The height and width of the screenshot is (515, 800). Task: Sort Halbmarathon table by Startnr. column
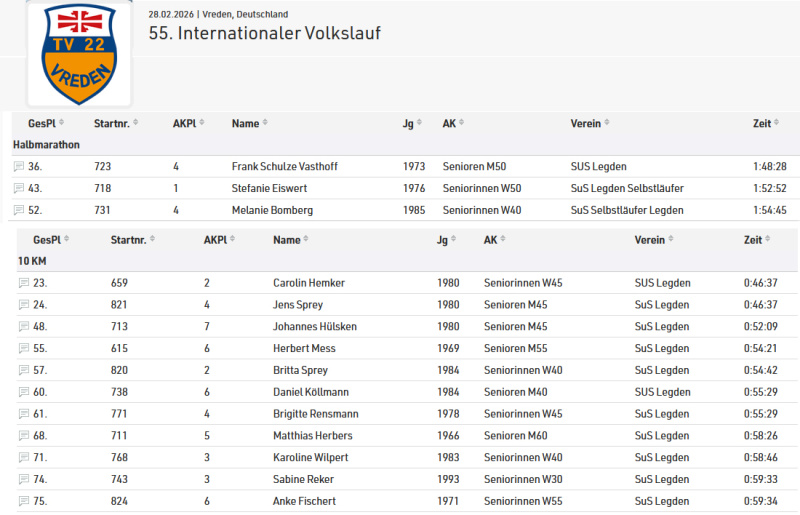[x=115, y=123]
